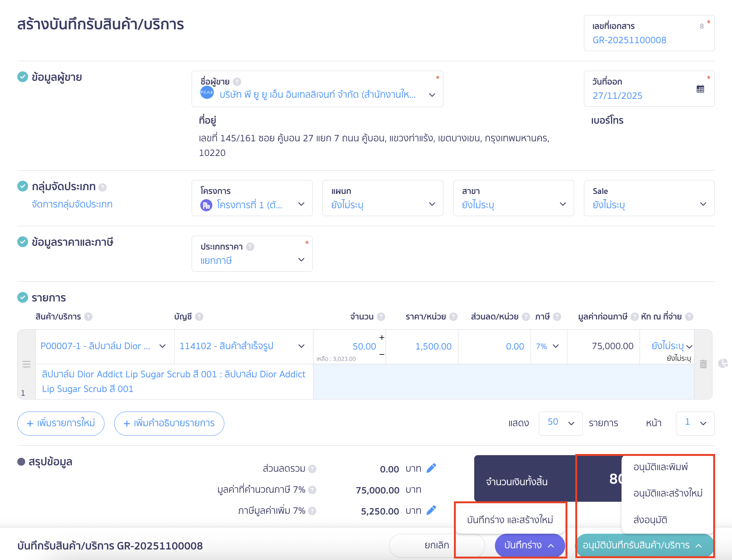
Task: Click drag handle on item row 1
Action: 26,364
